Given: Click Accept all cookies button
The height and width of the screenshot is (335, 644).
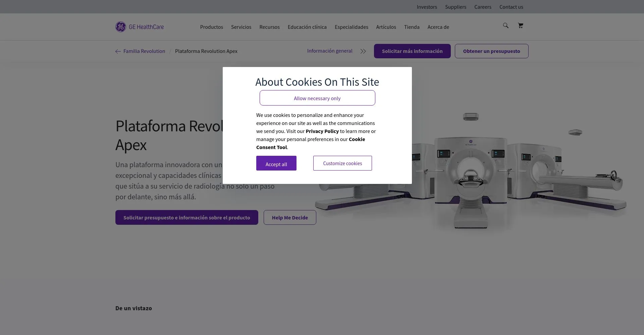Looking at the screenshot, I should 276,163.
